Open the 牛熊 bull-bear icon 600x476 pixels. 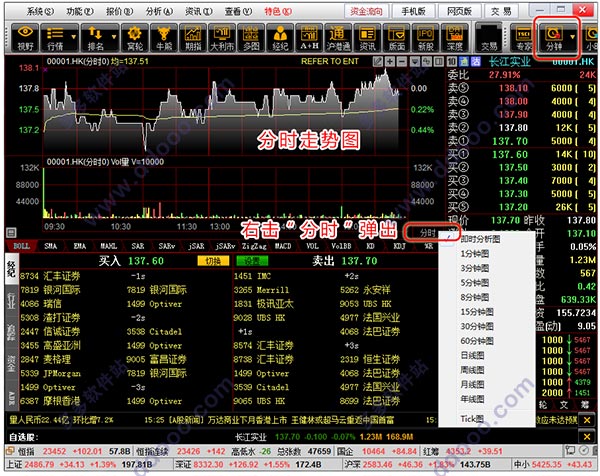coord(164,37)
